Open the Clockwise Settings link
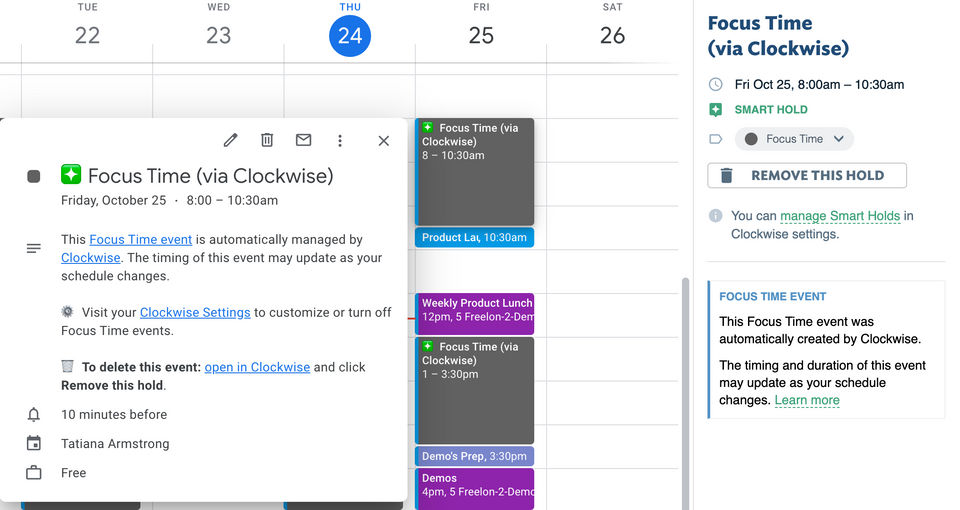The image size is (960, 510). click(195, 313)
